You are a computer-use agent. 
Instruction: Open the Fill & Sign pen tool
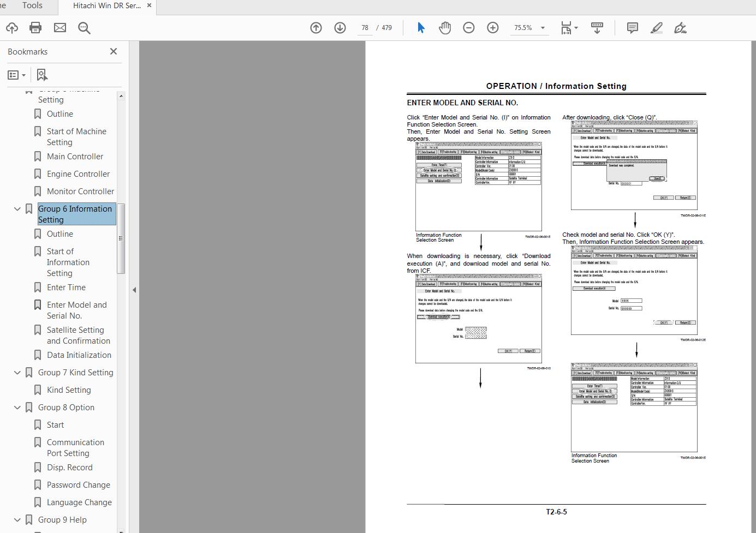(x=680, y=28)
